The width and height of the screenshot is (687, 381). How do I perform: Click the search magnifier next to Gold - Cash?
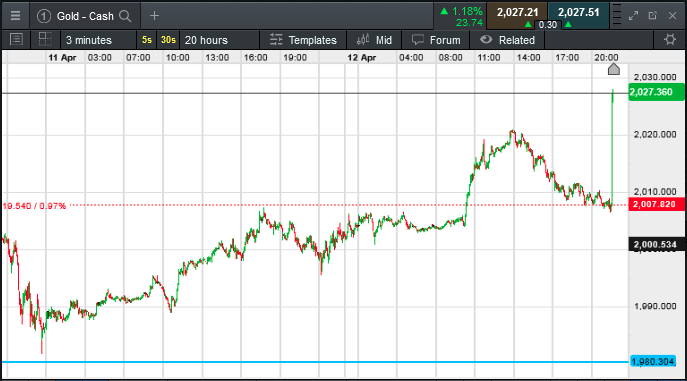coord(125,16)
